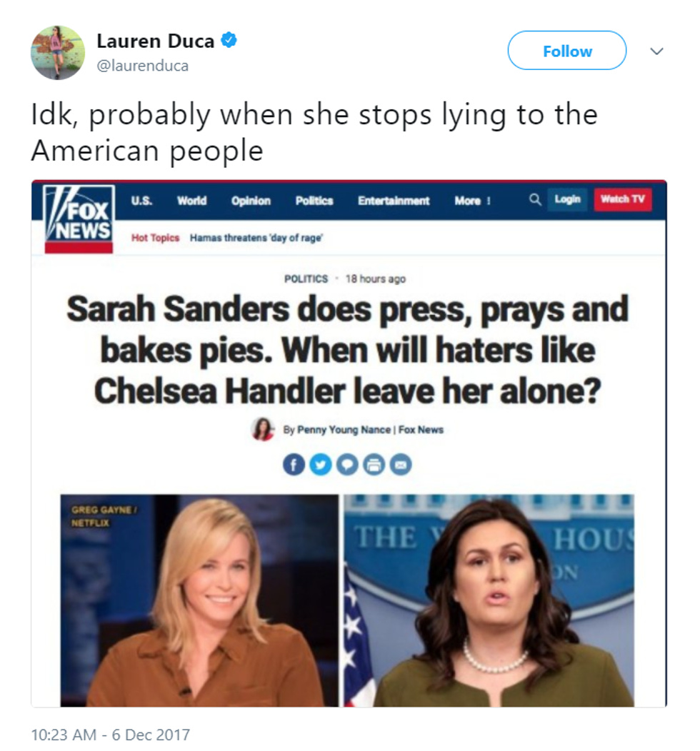The image size is (700, 751).
Task: Open search with the magnifying glass icon
Action: [536, 201]
